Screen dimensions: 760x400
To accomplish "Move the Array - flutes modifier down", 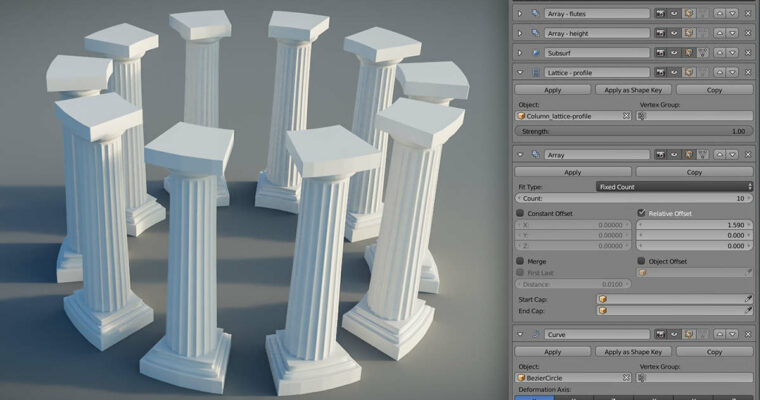I will (x=732, y=14).
